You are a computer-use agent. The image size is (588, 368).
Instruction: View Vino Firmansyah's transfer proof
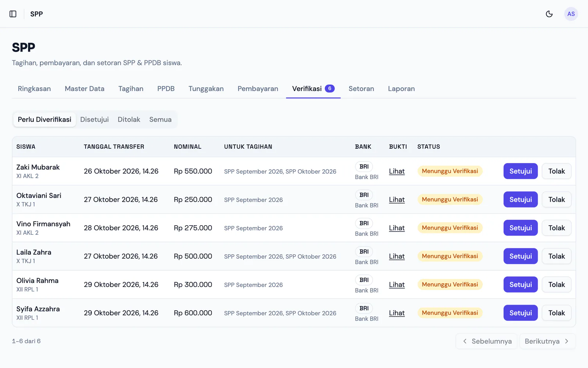[x=397, y=228]
